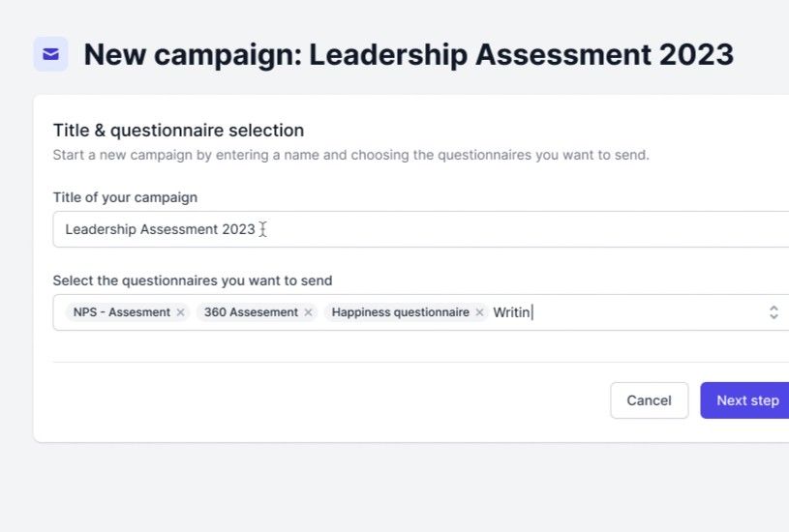Select the Happiness questionnaire chip label
The image size is (789, 532).
pyautogui.click(x=400, y=312)
